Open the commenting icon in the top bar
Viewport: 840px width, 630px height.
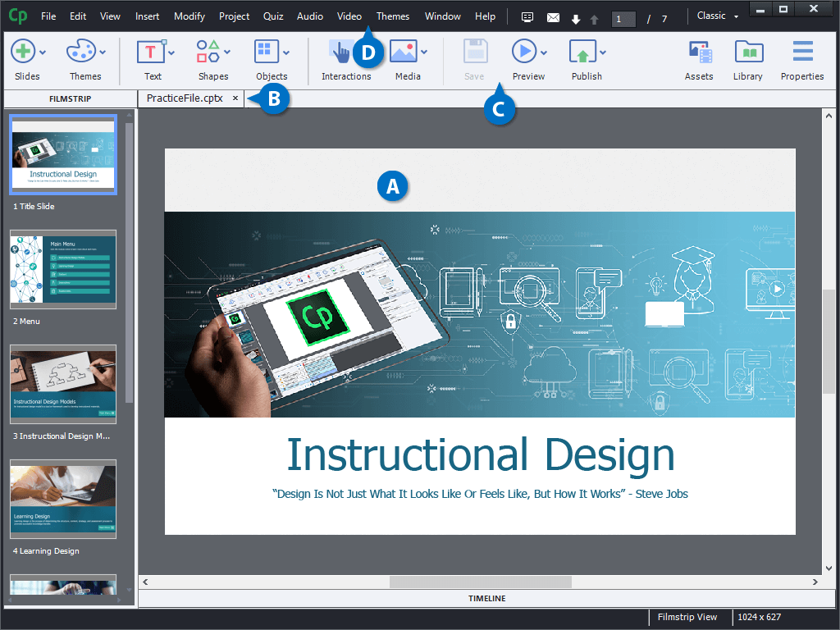[526, 16]
